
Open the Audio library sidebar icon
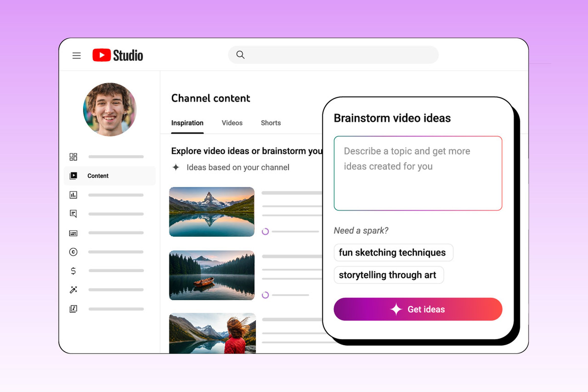point(73,309)
